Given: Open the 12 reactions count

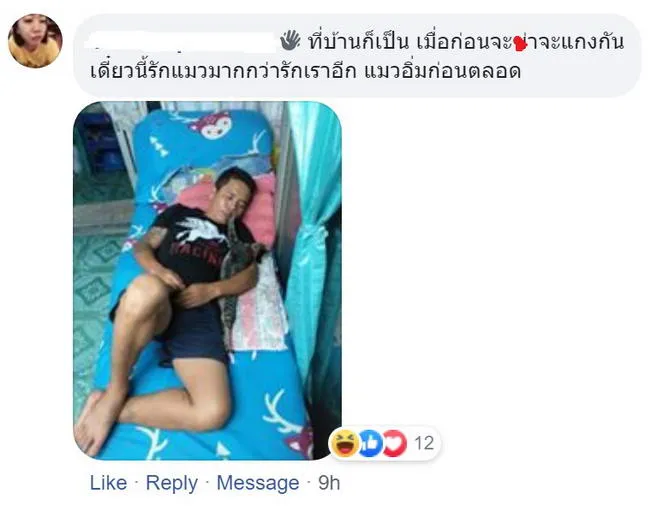Looking at the screenshot, I should tap(424, 443).
